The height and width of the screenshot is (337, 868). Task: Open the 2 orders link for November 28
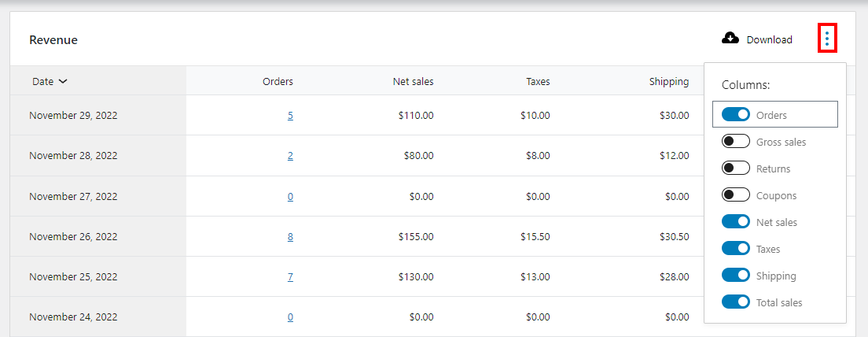coord(290,156)
